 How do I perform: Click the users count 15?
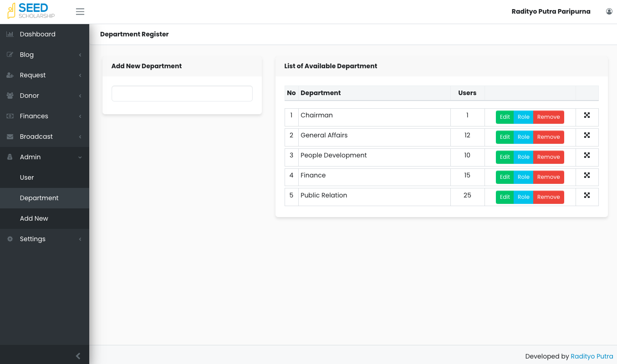pos(467,175)
